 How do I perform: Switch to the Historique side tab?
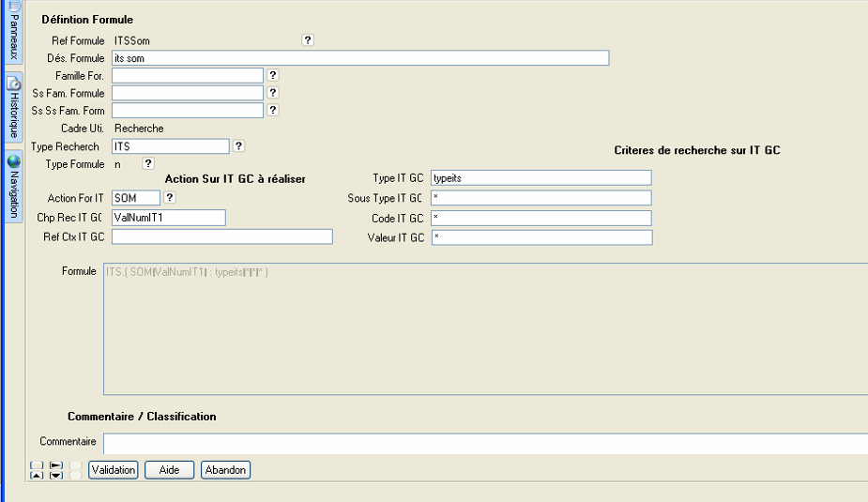coord(13,109)
